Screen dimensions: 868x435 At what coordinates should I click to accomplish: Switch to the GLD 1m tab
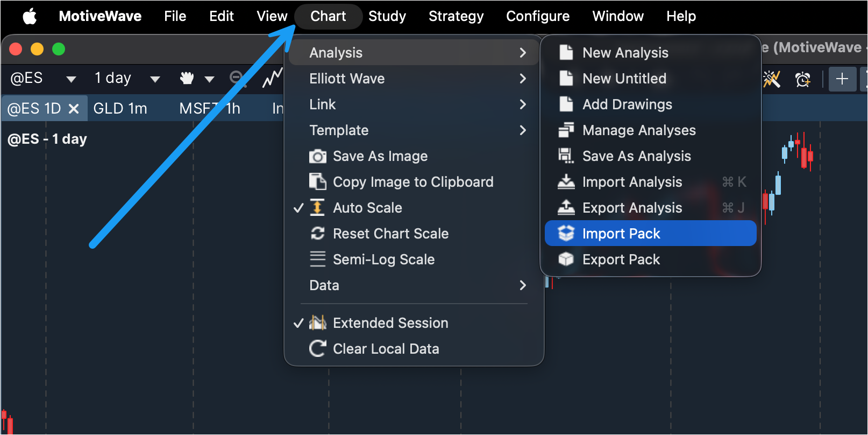pos(120,108)
